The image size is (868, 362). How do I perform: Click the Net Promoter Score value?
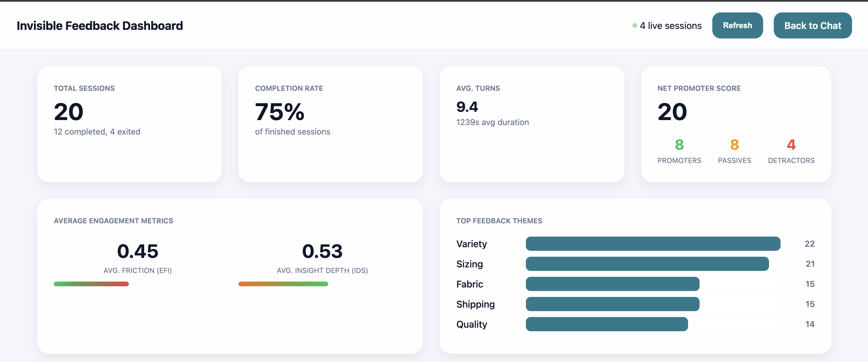tap(672, 112)
